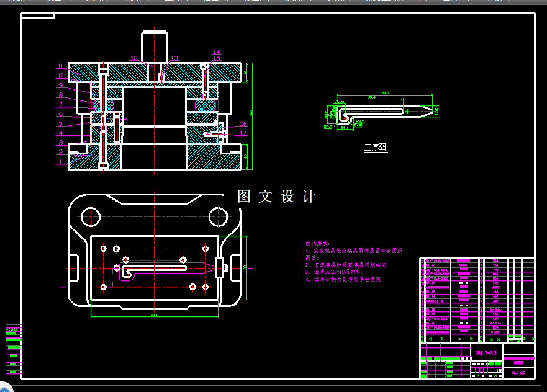The height and width of the screenshot is (392, 547).
Task: Select the 图 文 设 计 watermark text
Action: point(275,195)
